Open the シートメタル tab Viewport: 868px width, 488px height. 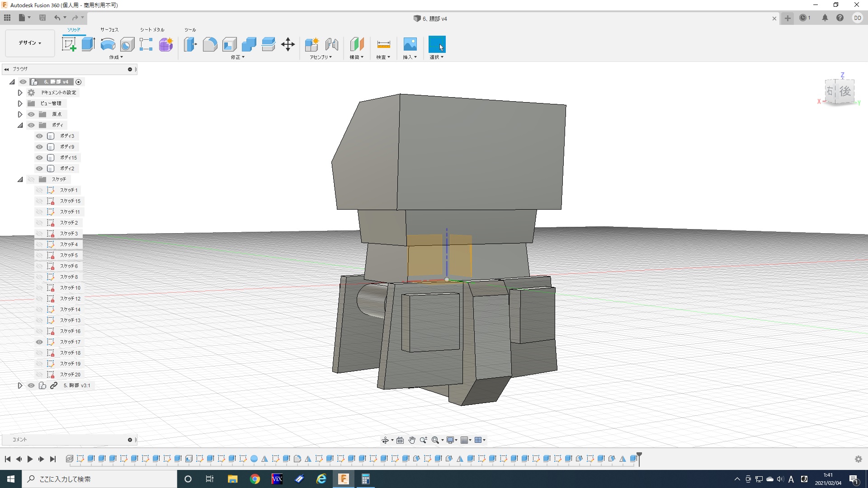[x=152, y=30]
